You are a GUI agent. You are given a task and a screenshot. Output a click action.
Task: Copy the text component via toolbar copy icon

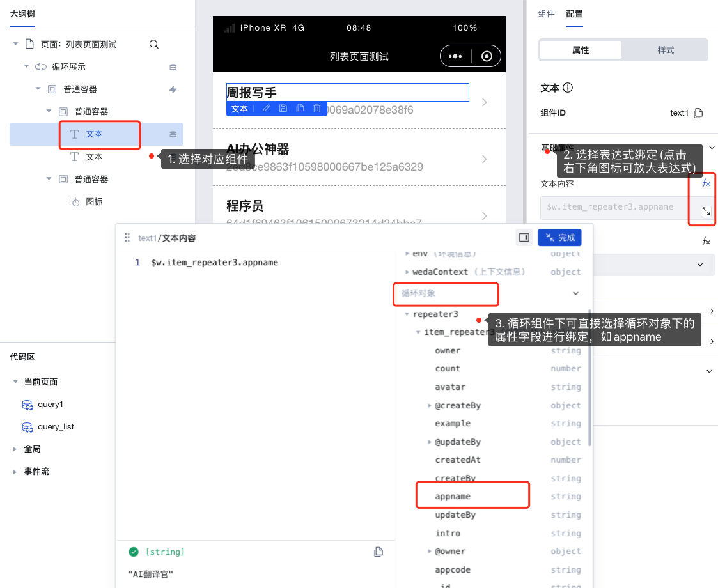pyautogui.click(x=300, y=109)
